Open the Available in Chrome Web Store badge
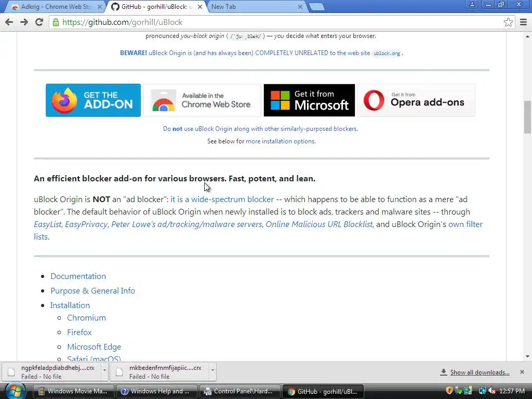The height and width of the screenshot is (399, 532). tap(202, 100)
